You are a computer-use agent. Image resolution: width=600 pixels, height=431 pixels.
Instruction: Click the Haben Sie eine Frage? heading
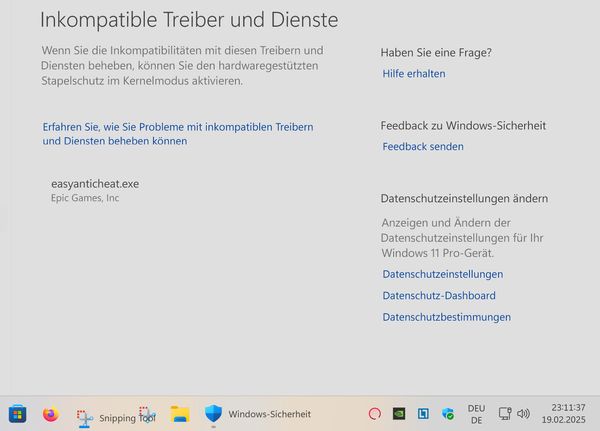click(436, 52)
